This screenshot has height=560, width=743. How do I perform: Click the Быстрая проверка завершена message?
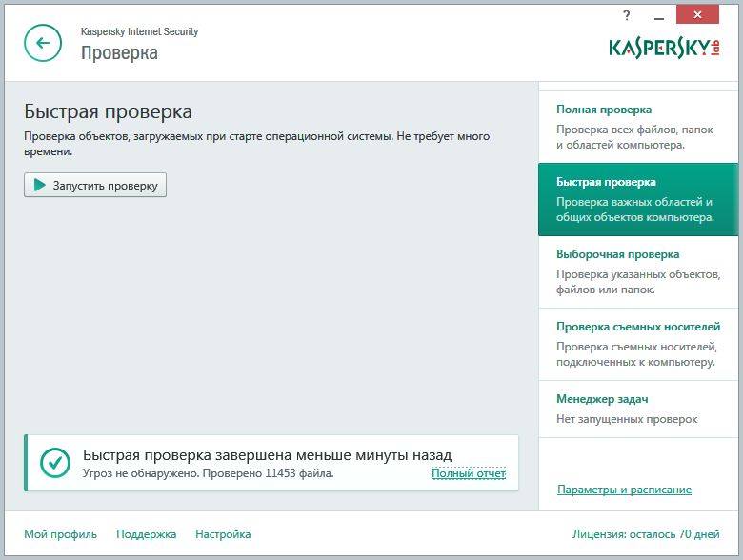(268, 455)
